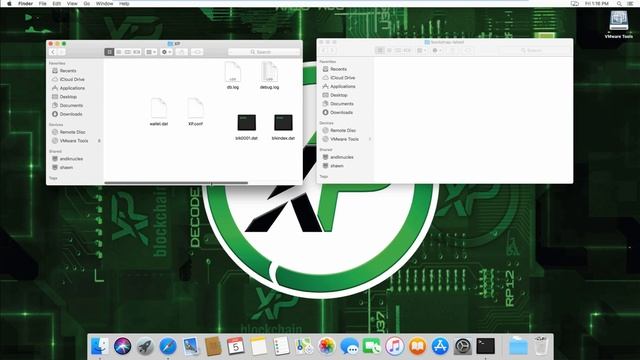
Task: Open Documents in XP window sidebar
Action: pyautogui.click(x=71, y=105)
